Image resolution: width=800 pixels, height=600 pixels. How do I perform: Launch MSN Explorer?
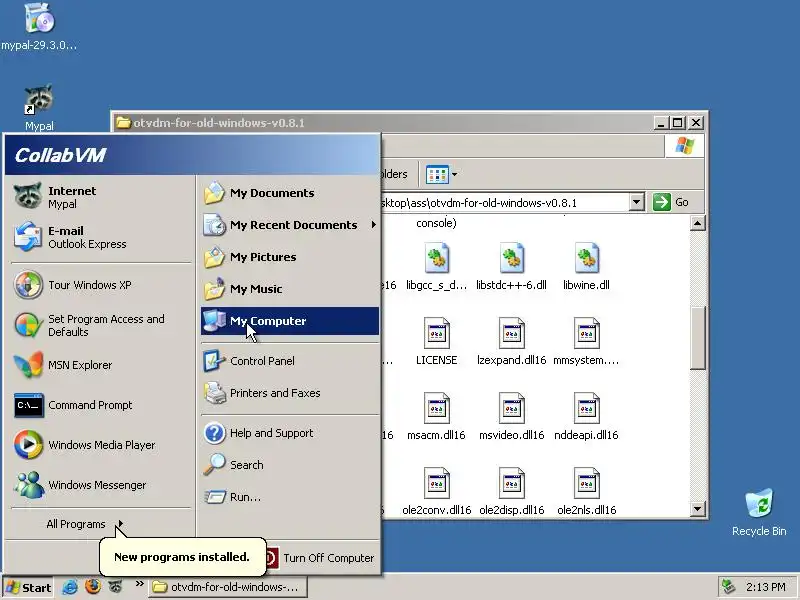101,365
